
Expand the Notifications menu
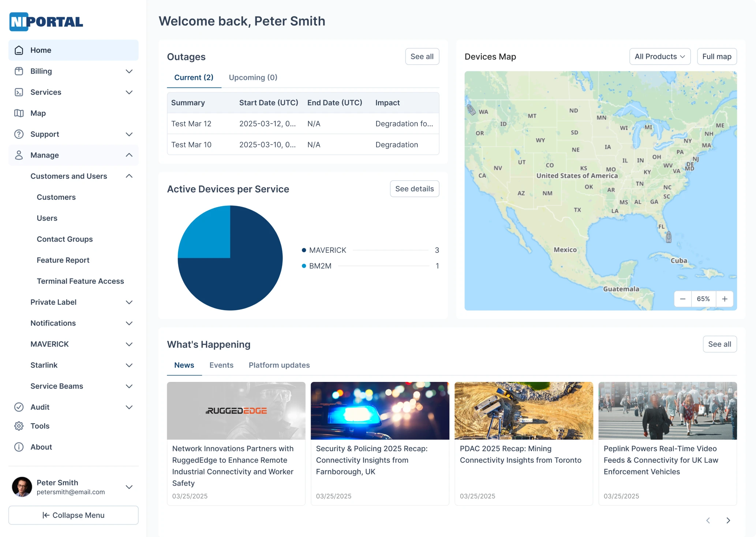pyautogui.click(x=129, y=323)
